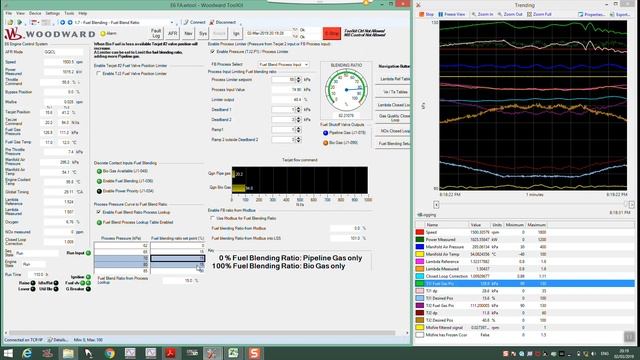640x360 pixels.
Task: Go to Lambda Ref Table page
Action: 394,79
